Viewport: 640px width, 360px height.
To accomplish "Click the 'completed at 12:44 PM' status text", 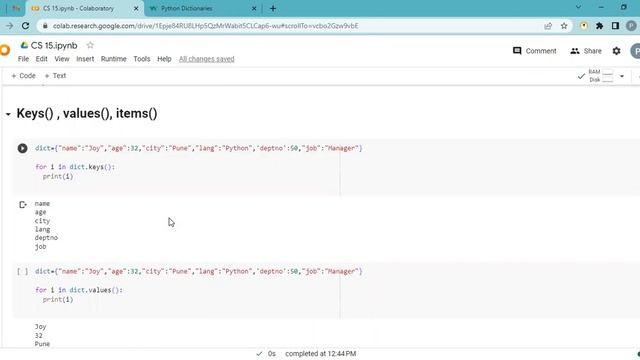I will [320, 353].
